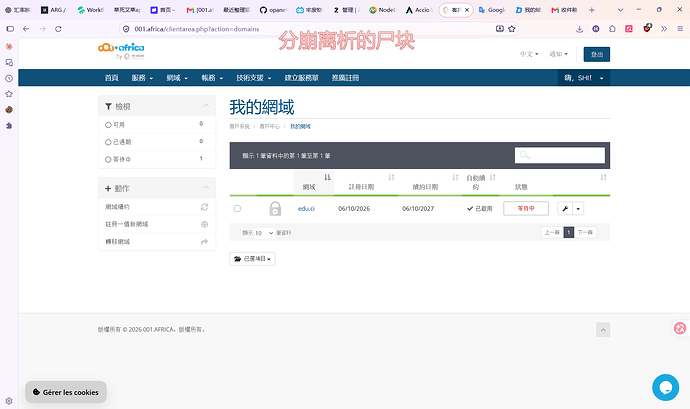The image size is (690, 409).
Task: Open the 服務 navigation menu
Action: pos(142,78)
